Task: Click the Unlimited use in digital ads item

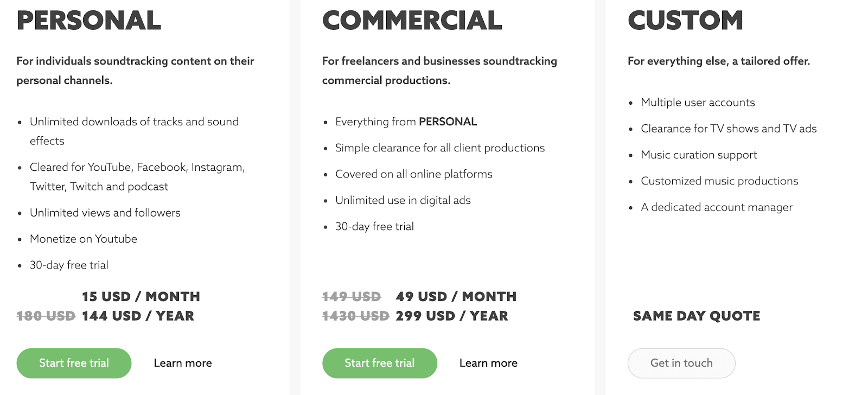Action: point(403,200)
